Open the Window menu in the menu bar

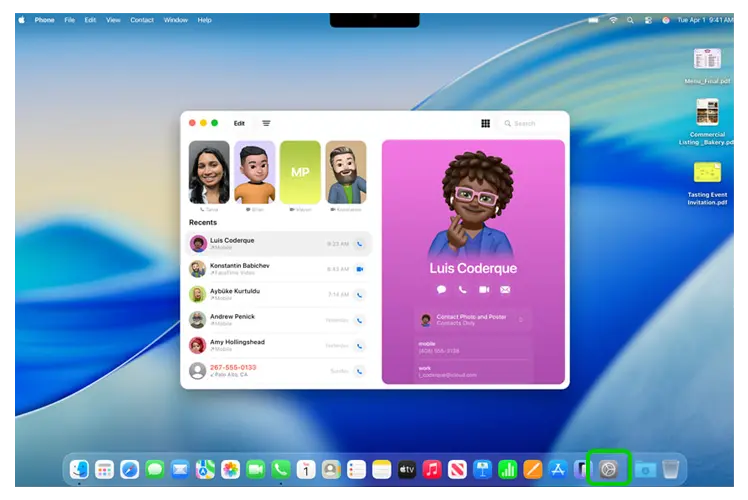(x=175, y=20)
